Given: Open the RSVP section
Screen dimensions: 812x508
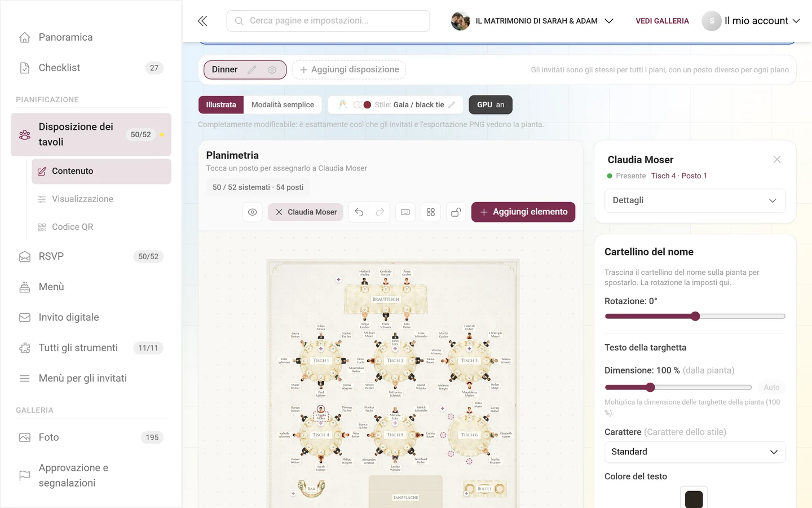Looking at the screenshot, I should 91,256.
